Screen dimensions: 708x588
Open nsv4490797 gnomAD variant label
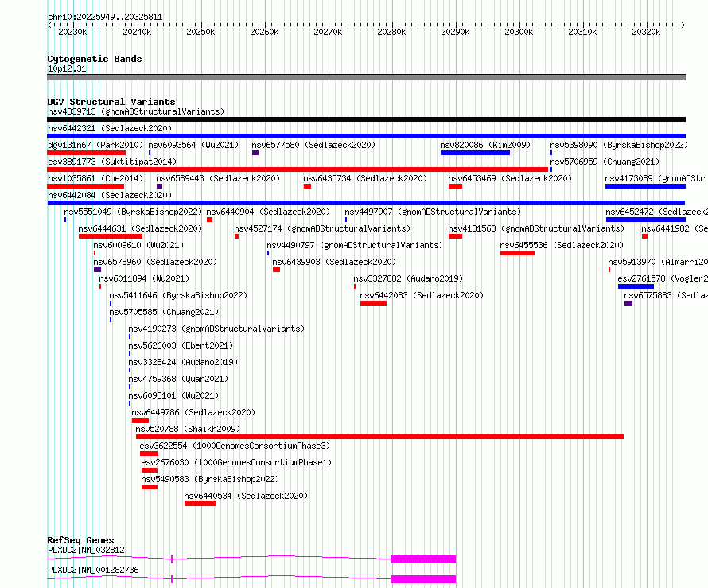(355, 245)
